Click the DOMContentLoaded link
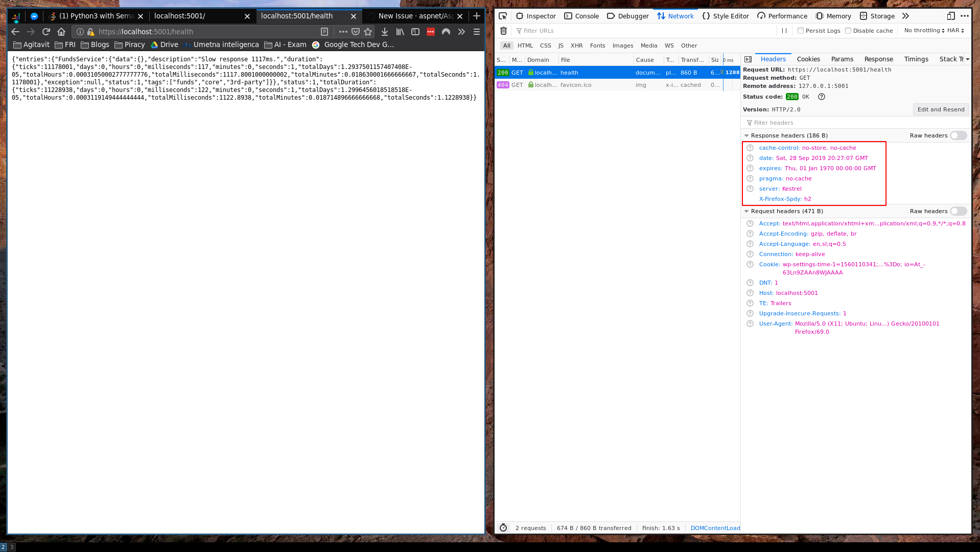 click(714, 527)
